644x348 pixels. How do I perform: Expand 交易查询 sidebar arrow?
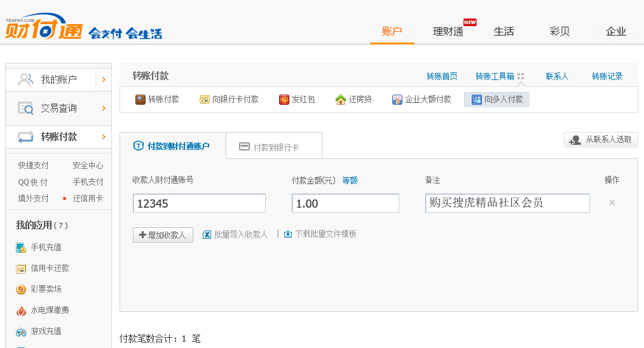coord(104,109)
